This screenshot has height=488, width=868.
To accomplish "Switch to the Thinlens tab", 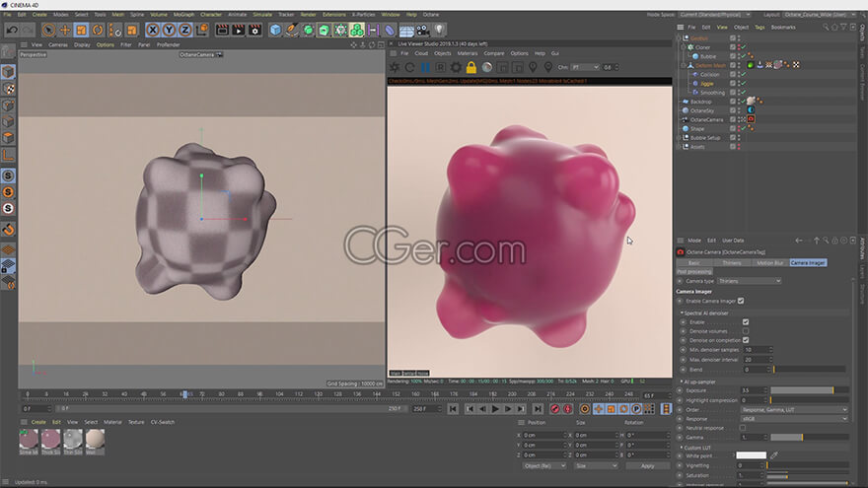I will 732,263.
